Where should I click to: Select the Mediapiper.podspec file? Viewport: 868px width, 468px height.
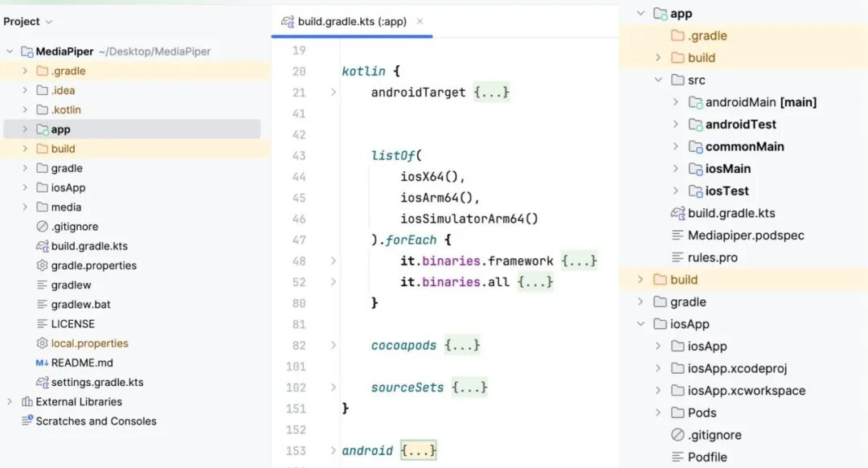tap(746, 236)
